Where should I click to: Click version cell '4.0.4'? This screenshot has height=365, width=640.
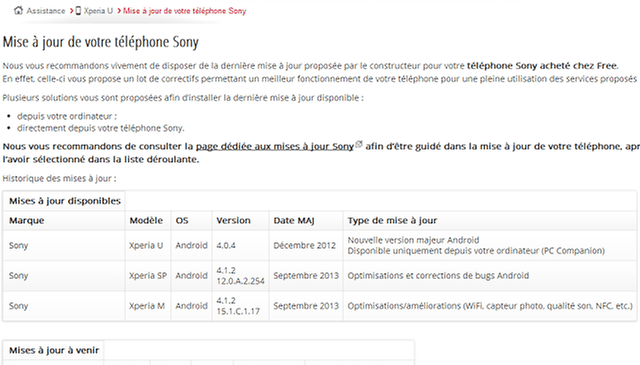(x=226, y=246)
